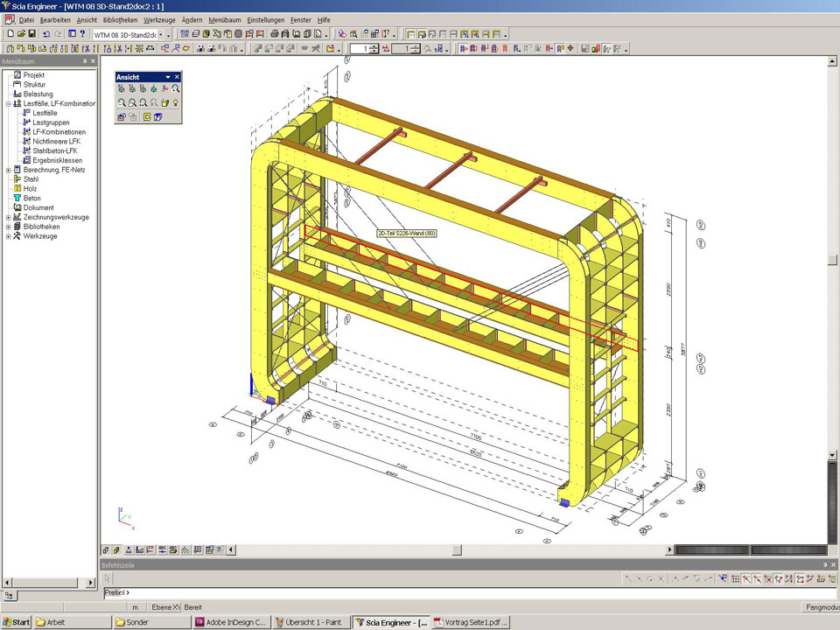840x630 pixels.
Task: Select Stahl in the menu tree
Action: coord(31,178)
